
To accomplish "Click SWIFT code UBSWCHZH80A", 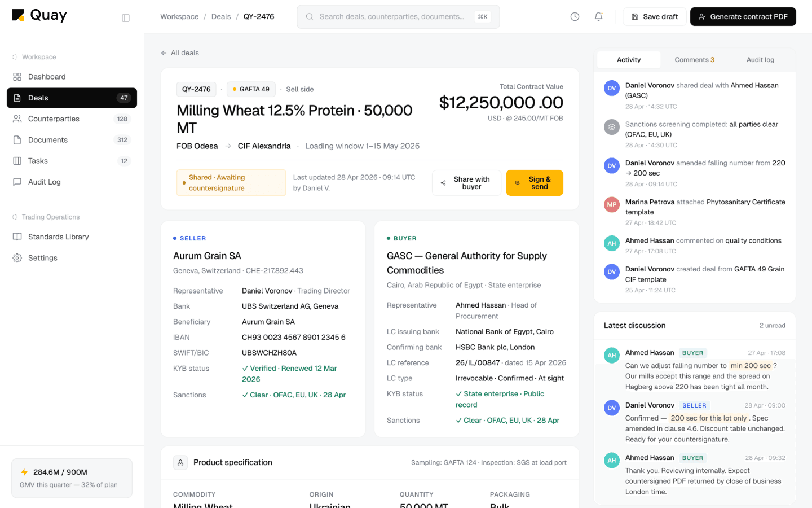I will tap(269, 353).
